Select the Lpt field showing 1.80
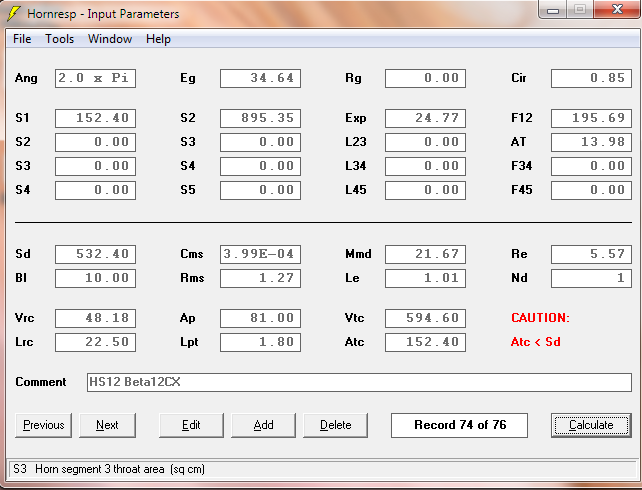The image size is (642, 490). pos(260,342)
